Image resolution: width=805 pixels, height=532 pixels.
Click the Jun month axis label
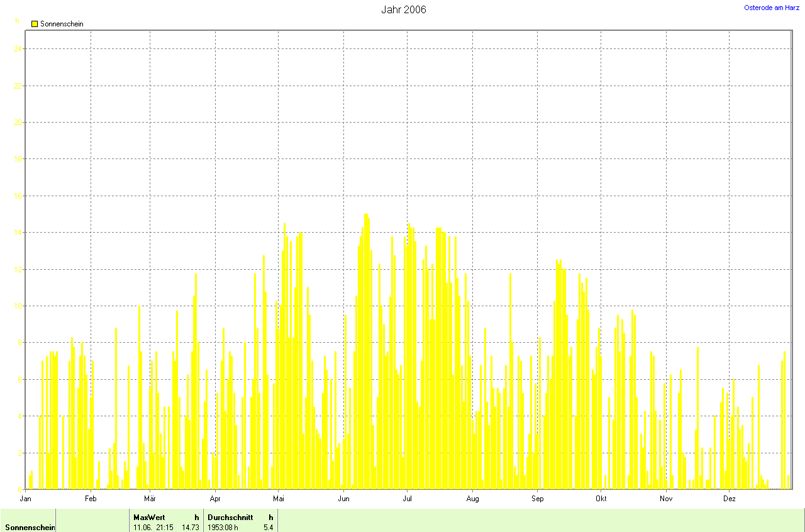pos(344,499)
